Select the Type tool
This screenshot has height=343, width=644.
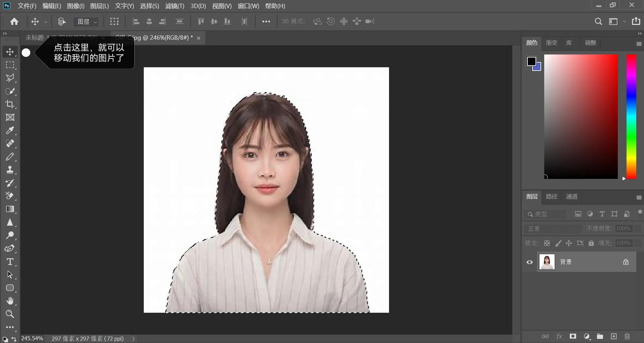[x=10, y=262]
